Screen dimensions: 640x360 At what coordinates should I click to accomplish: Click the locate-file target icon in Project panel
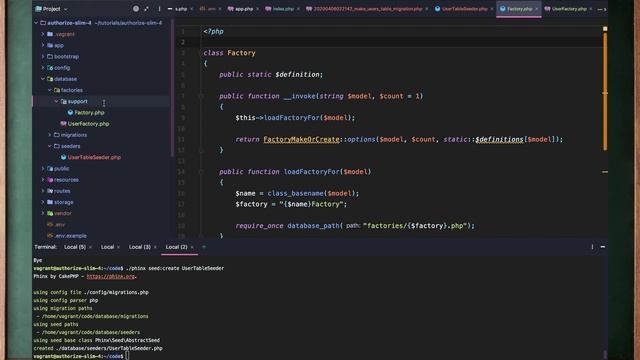(136, 9)
